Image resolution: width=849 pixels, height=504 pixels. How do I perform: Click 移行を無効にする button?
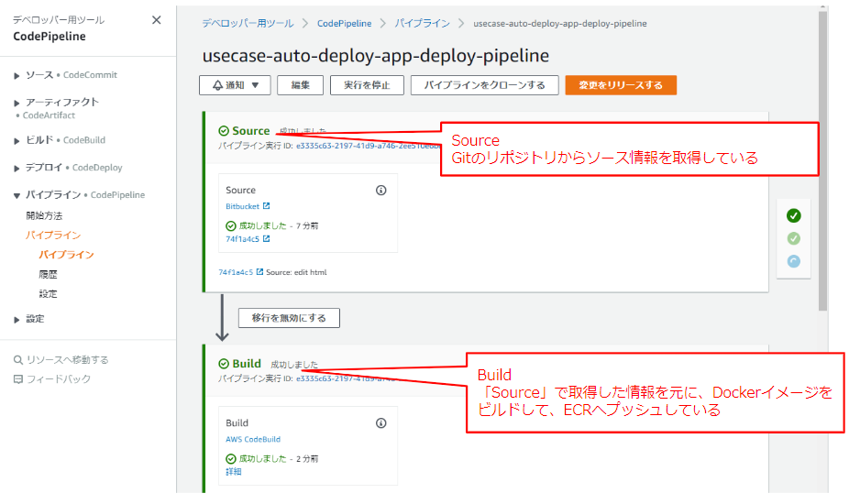pyautogui.click(x=289, y=318)
